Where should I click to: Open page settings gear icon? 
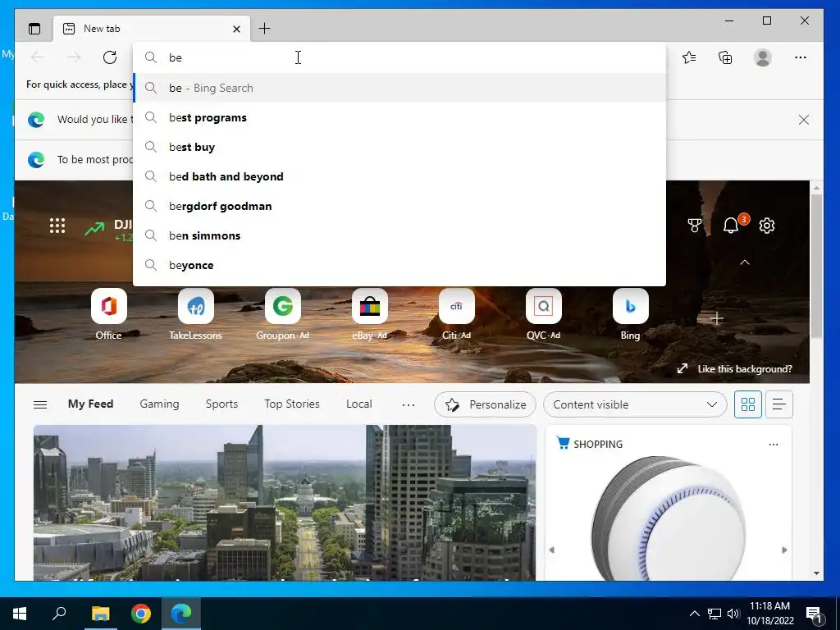(767, 226)
